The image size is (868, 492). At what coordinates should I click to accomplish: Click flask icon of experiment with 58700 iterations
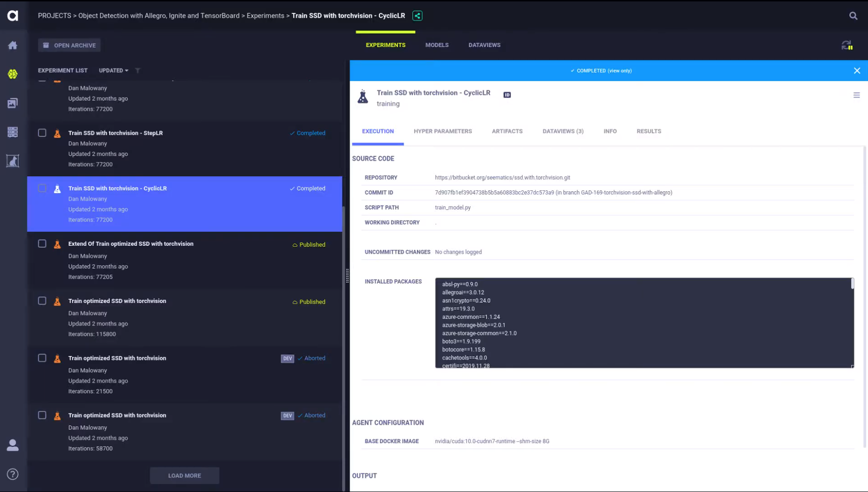(x=57, y=416)
